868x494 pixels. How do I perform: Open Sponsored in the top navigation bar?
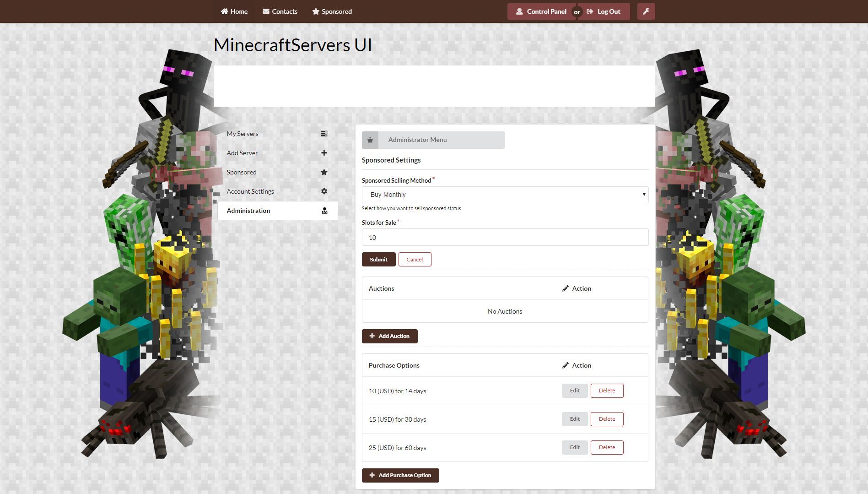(x=332, y=11)
